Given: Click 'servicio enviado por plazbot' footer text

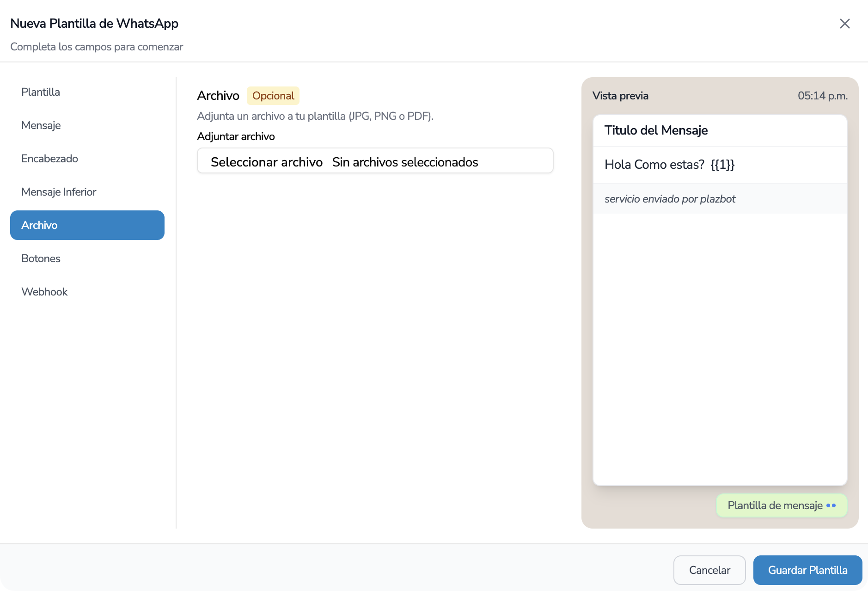Looking at the screenshot, I should (x=670, y=199).
